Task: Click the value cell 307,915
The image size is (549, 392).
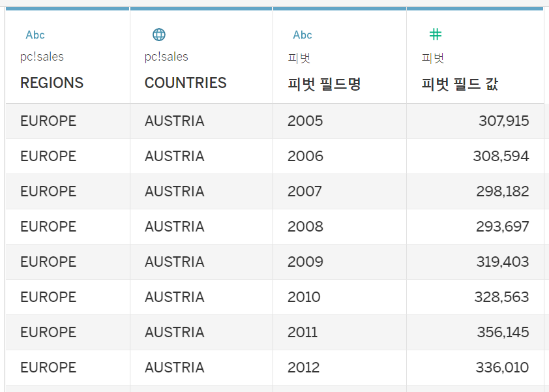Action: [475, 121]
